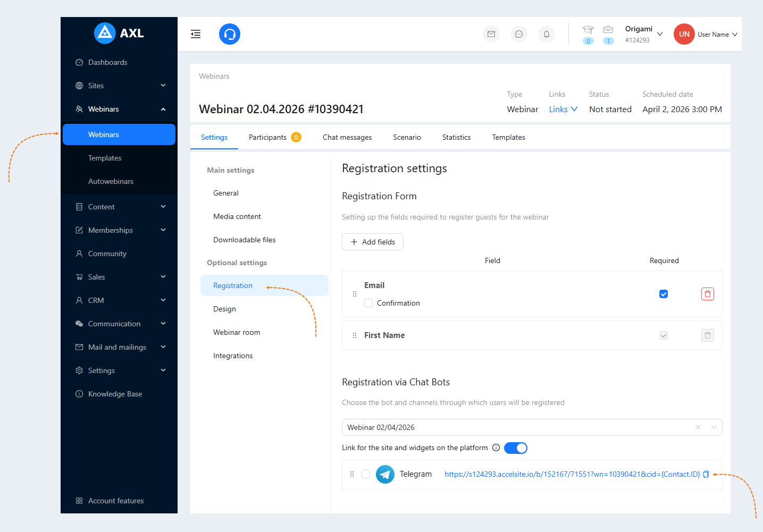763x532 pixels.
Task: Open the Webinar 02/04/2026 bot dropdown
Action: click(x=532, y=427)
